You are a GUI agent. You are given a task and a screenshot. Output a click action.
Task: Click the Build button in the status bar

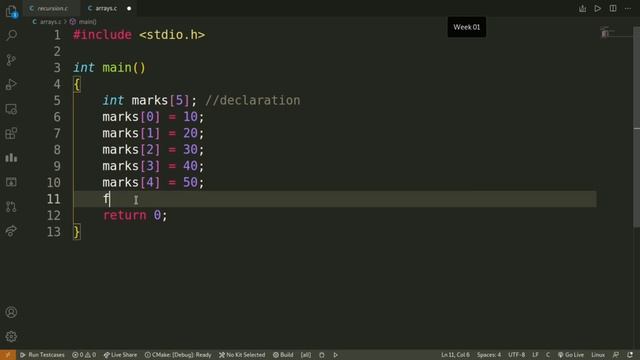[x=283, y=355]
